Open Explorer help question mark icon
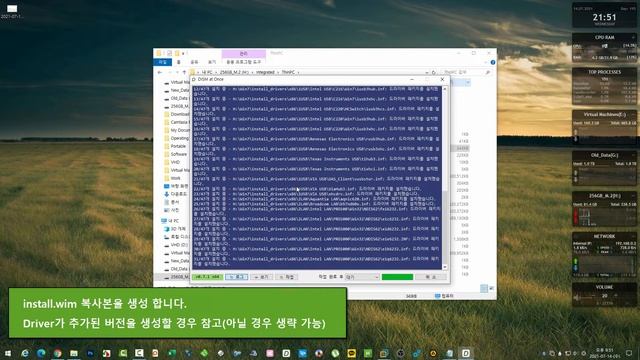 coord(493,62)
